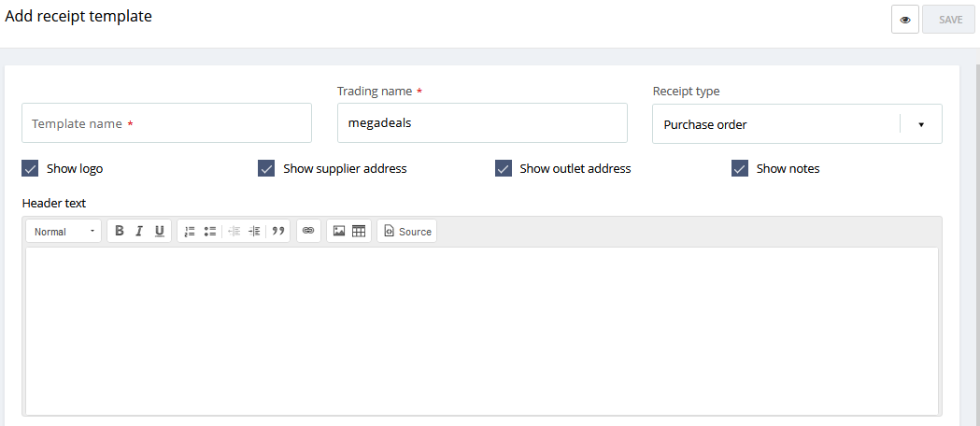Untick the Show notes checkbox

pyautogui.click(x=740, y=169)
